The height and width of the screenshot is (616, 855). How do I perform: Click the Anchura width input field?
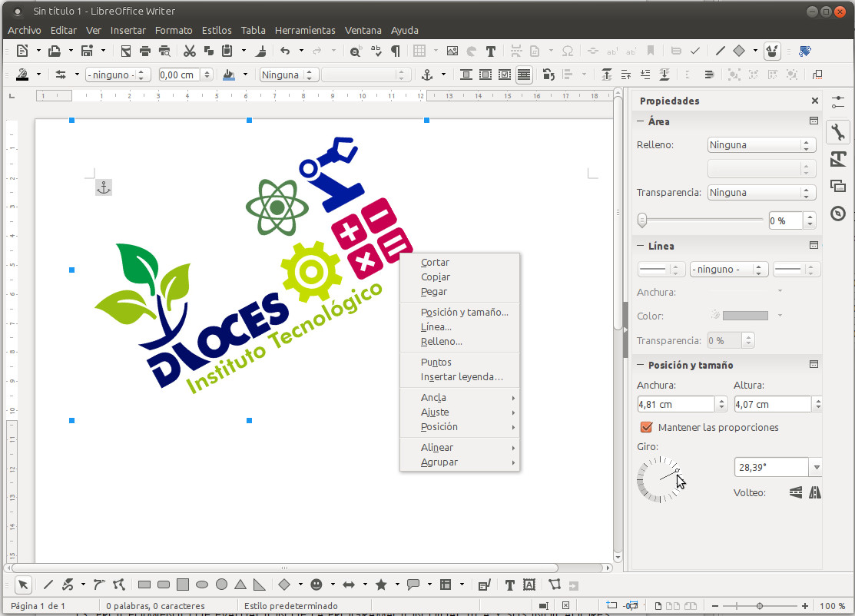tap(676, 405)
